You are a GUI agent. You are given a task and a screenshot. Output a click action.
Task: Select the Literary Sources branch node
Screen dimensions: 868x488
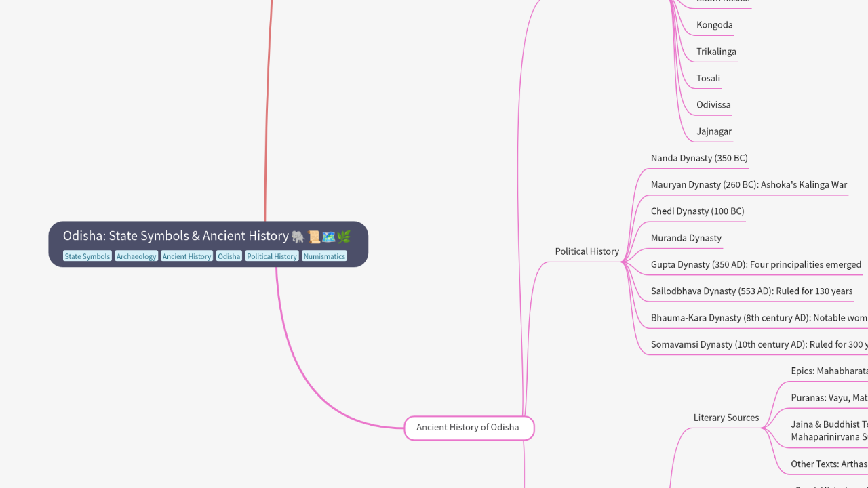point(726,418)
